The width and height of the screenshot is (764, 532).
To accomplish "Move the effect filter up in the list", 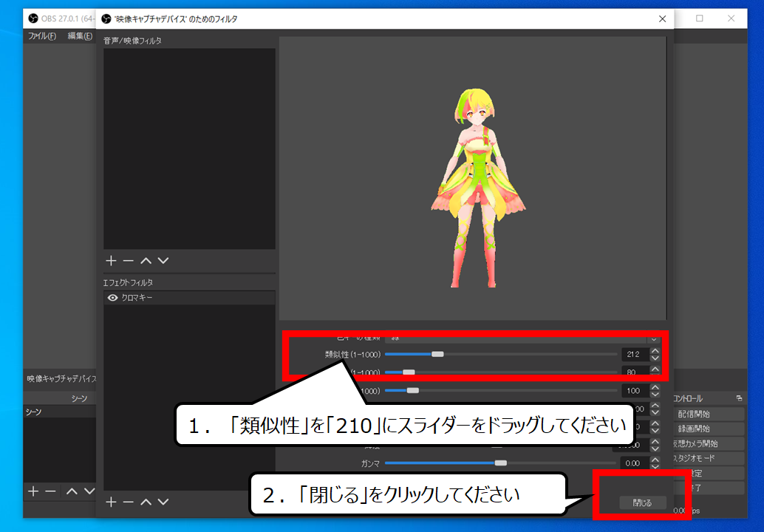I will tap(146, 502).
